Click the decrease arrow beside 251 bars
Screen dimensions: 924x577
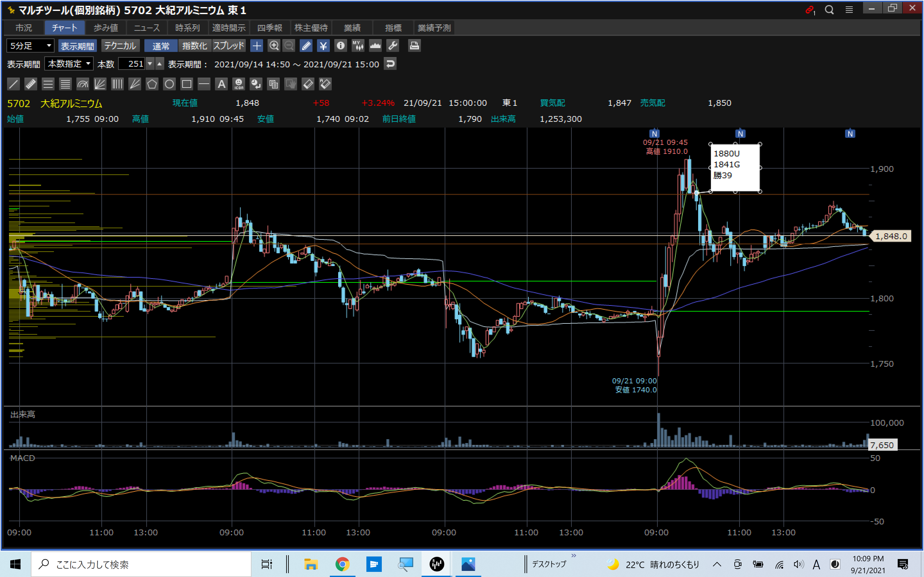(150, 64)
